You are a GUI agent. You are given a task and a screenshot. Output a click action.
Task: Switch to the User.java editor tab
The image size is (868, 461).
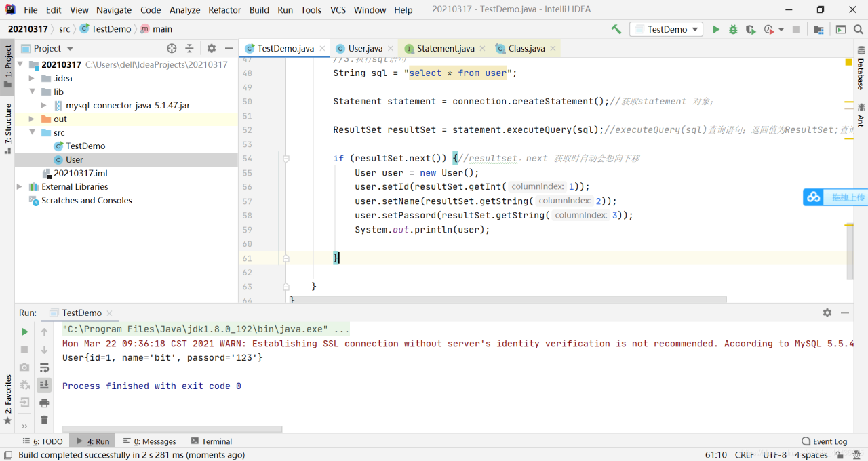point(365,48)
